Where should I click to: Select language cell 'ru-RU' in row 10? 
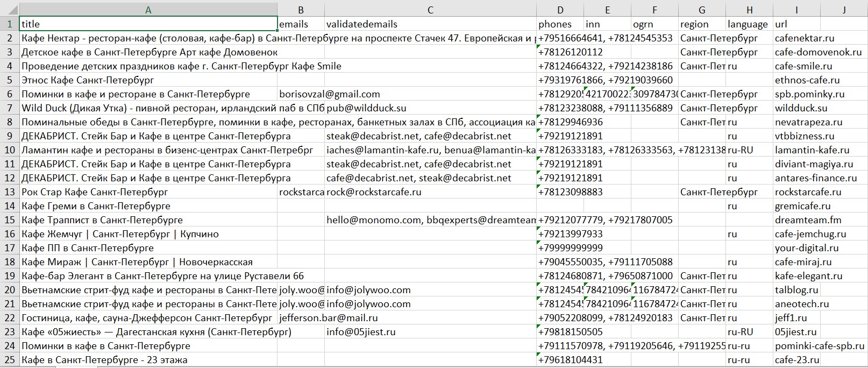(x=749, y=150)
